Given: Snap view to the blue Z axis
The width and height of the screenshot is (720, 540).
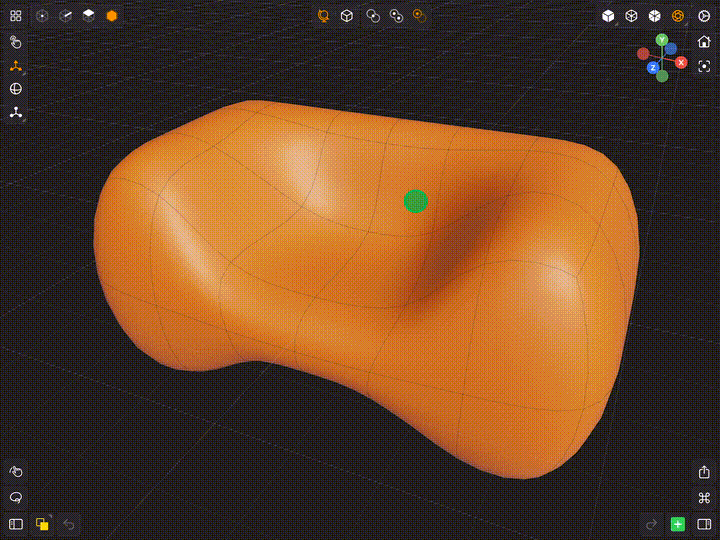Looking at the screenshot, I should [653, 68].
